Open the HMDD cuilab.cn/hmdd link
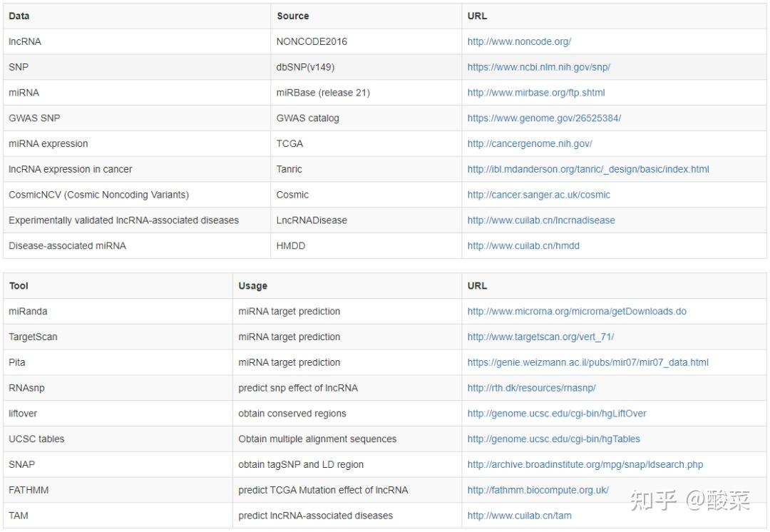Image resolution: width=770 pixels, height=532 pixels. click(523, 246)
